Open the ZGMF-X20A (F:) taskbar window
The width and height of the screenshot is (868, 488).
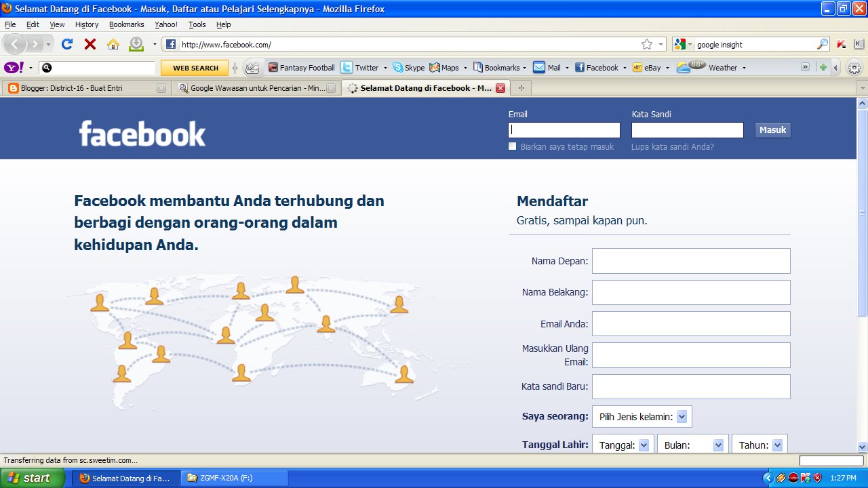pyautogui.click(x=235, y=478)
